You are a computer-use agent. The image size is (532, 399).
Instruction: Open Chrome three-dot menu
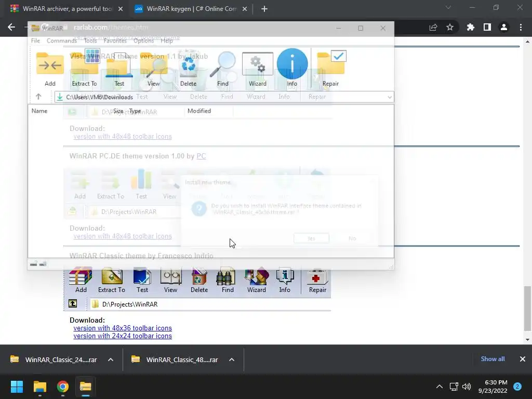pos(521,28)
